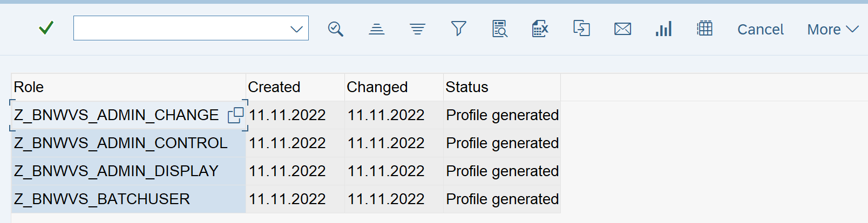Send the list via mail icon
Viewport: 868px width, 223px height.
click(x=622, y=29)
